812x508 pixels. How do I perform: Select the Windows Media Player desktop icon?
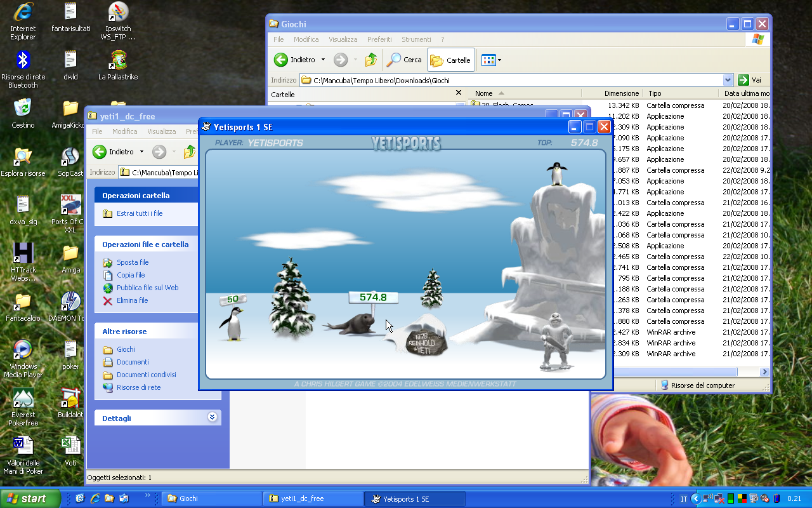pos(23,358)
